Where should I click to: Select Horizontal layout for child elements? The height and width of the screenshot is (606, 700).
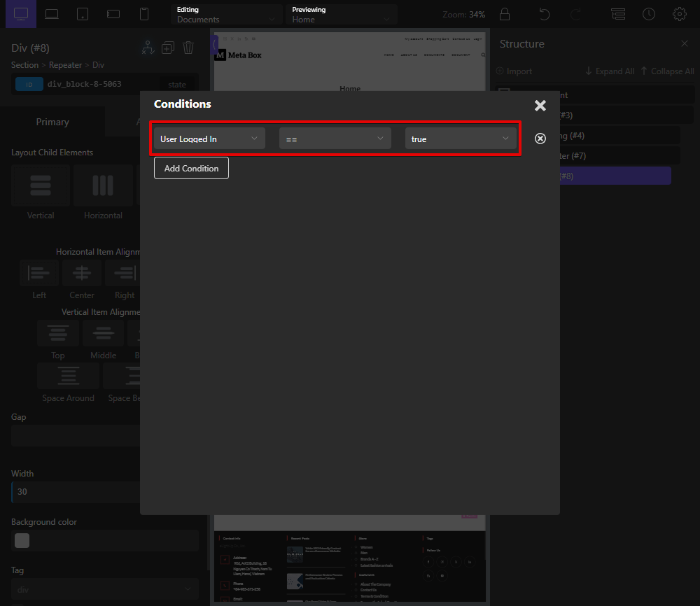coord(103,185)
